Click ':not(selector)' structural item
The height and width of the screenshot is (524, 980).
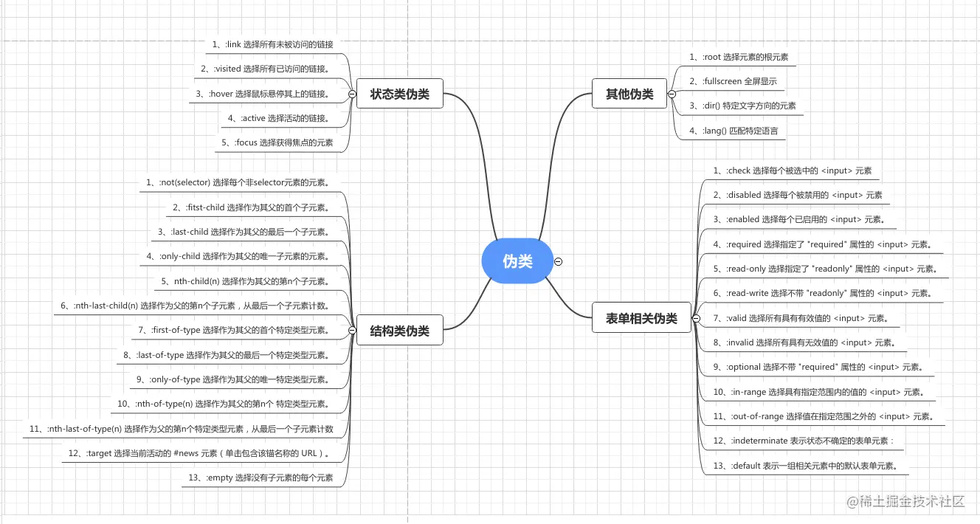pos(238,182)
